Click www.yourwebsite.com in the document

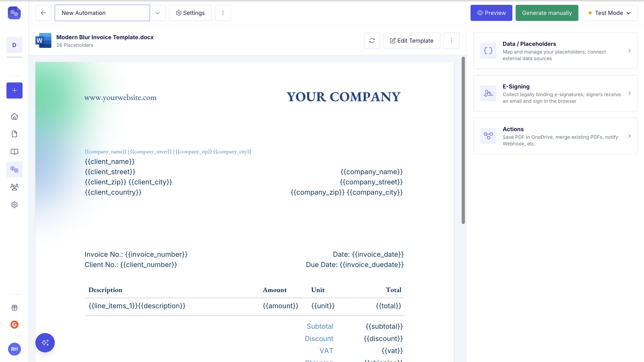click(120, 97)
